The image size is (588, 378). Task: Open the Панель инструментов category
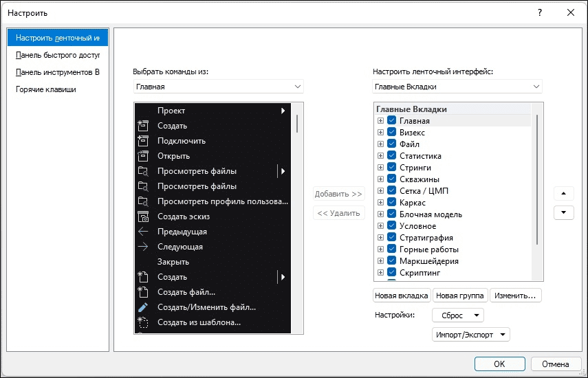coord(58,72)
